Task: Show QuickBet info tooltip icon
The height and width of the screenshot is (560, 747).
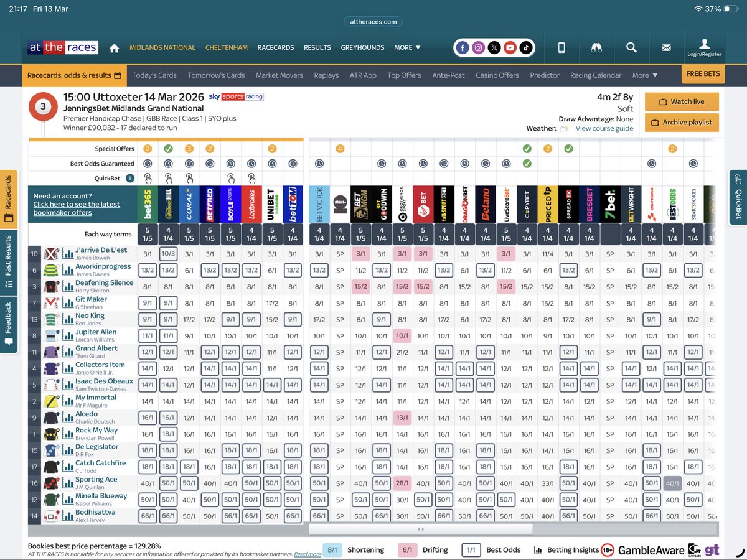Action: pyautogui.click(x=129, y=178)
